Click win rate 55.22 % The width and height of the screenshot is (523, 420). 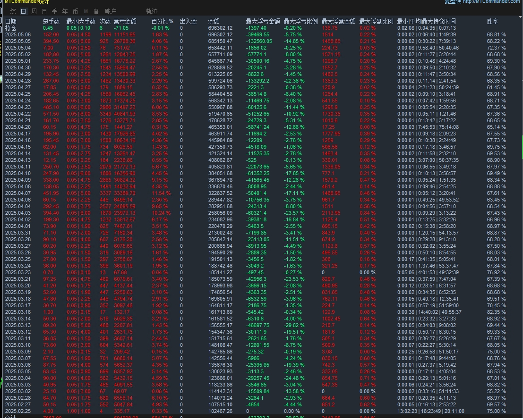pos(496,391)
